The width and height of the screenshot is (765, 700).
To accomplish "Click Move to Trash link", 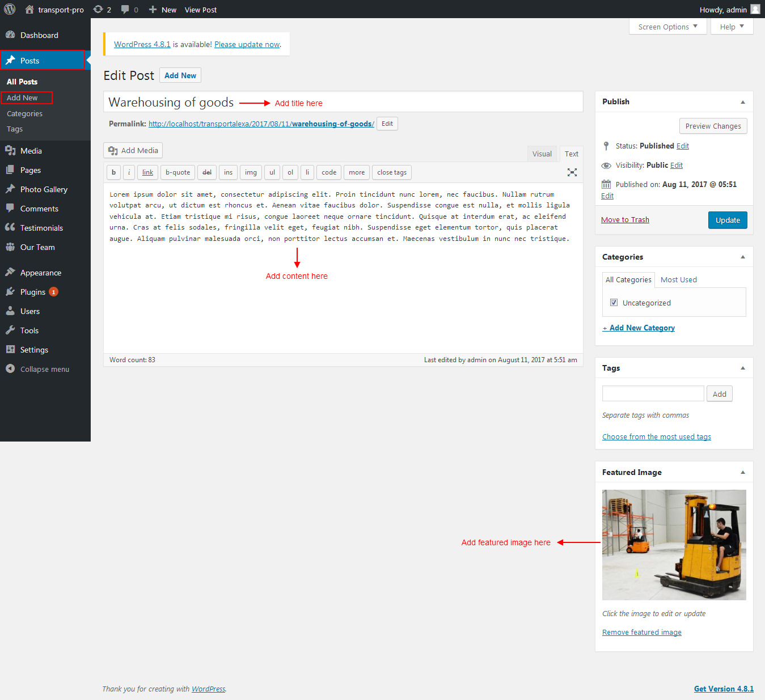I will click(x=625, y=220).
